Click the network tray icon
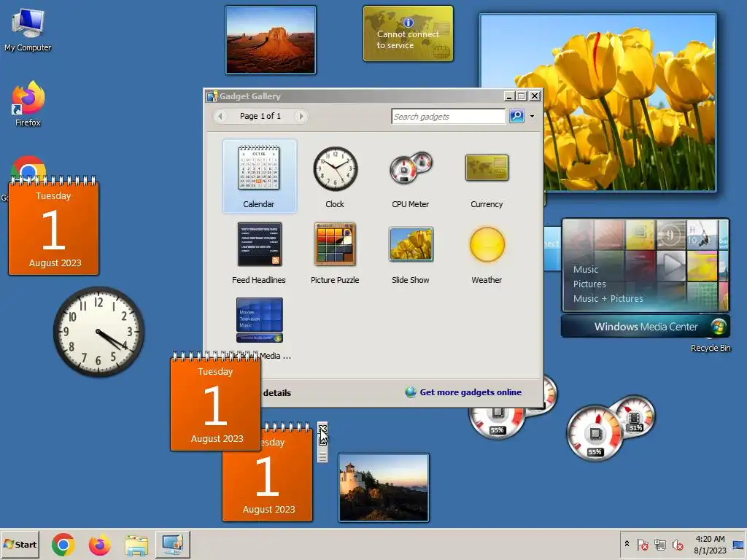Viewport: 747px width, 560px height. tap(659, 544)
